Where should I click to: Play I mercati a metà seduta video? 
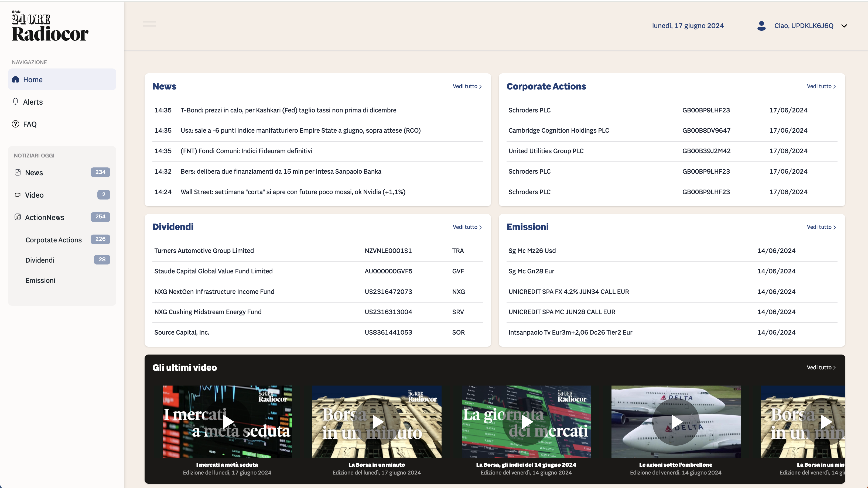click(x=227, y=422)
